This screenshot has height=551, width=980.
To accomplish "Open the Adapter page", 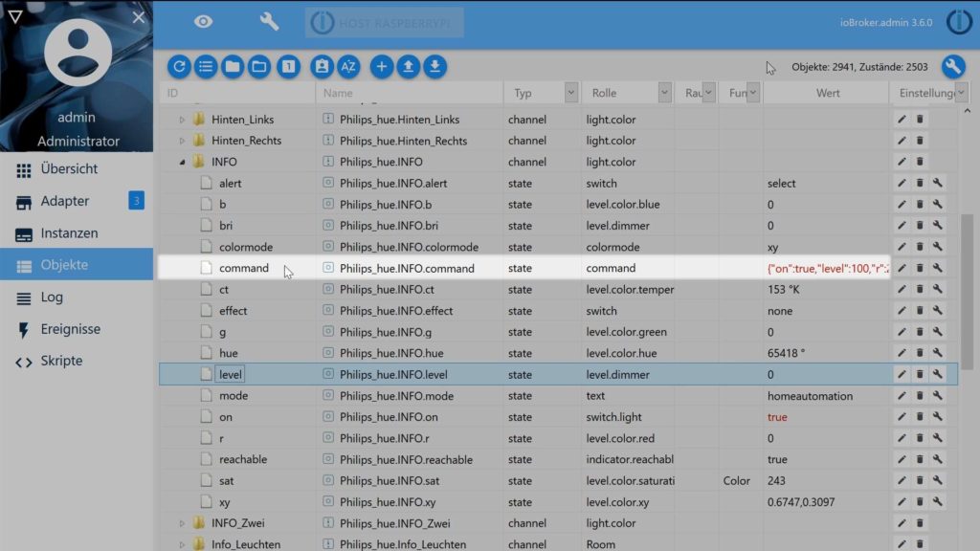I will click(77, 201).
